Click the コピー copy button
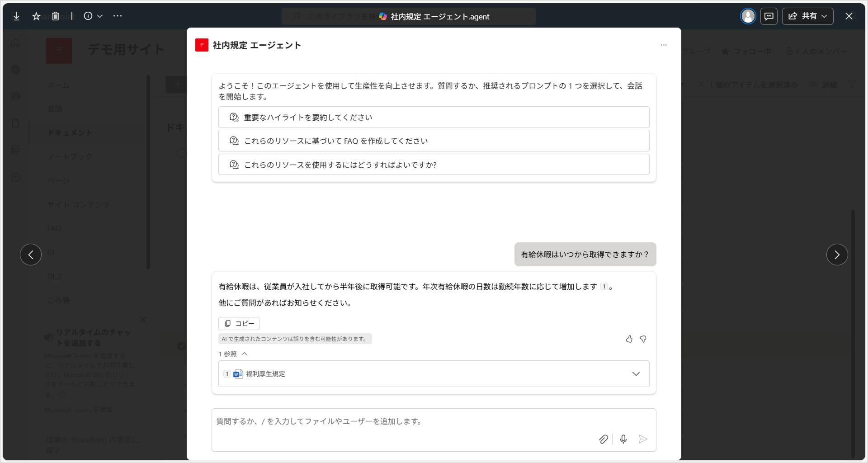 tap(239, 324)
